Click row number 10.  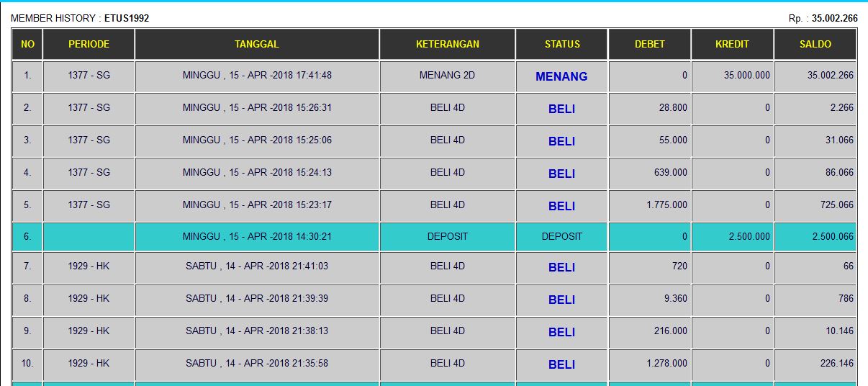[27, 364]
